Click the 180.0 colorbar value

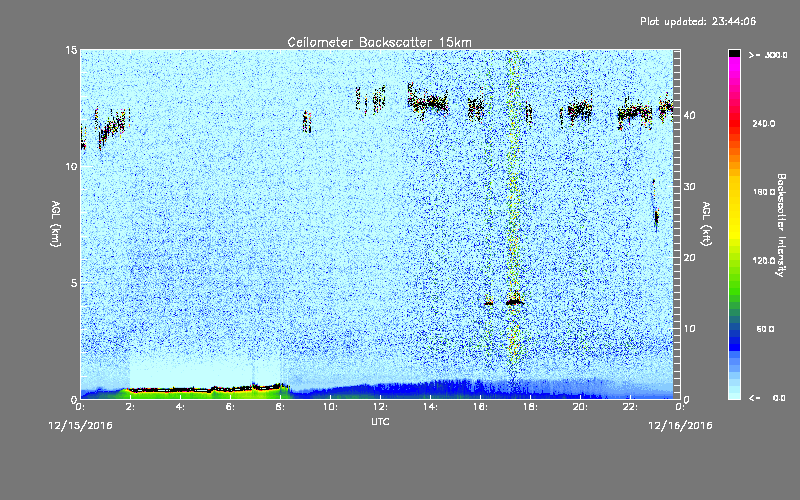tap(763, 192)
